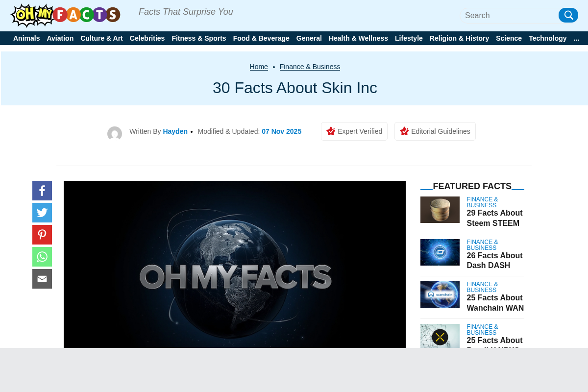The height and width of the screenshot is (392, 588).
Task: Share the article on Facebook
Action: coord(42,191)
